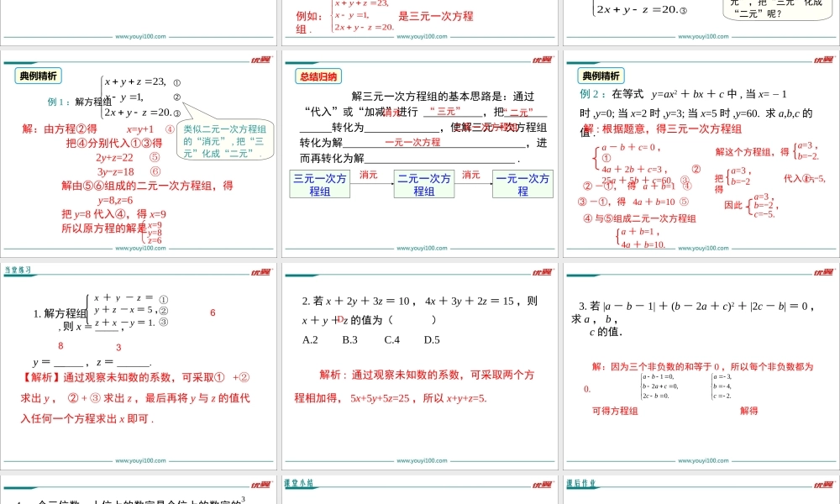
Task: Select answer choice D.5 on question 2
Action: (x=431, y=340)
